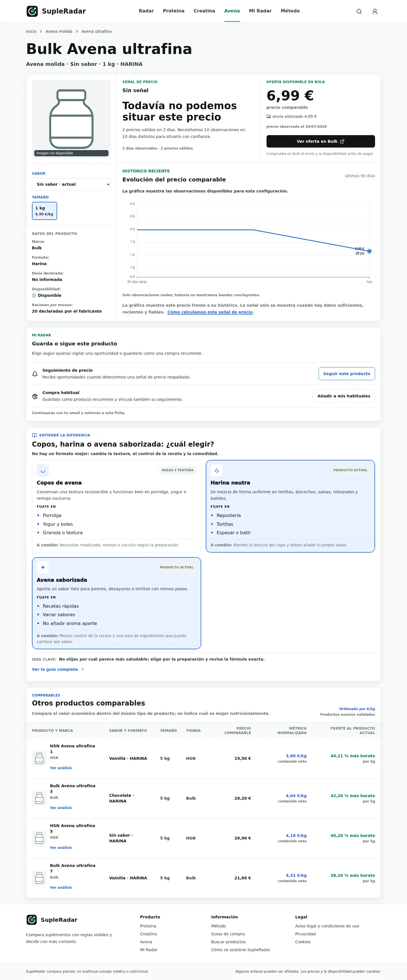Click the Harina neutra diamond icon
The height and width of the screenshot is (980, 407).
pos(217,471)
